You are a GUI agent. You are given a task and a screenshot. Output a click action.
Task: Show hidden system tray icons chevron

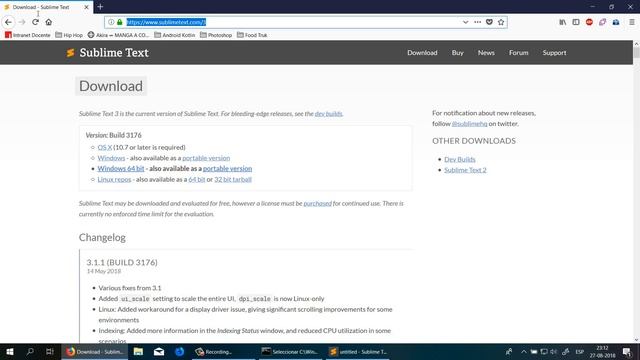[x=524, y=351]
